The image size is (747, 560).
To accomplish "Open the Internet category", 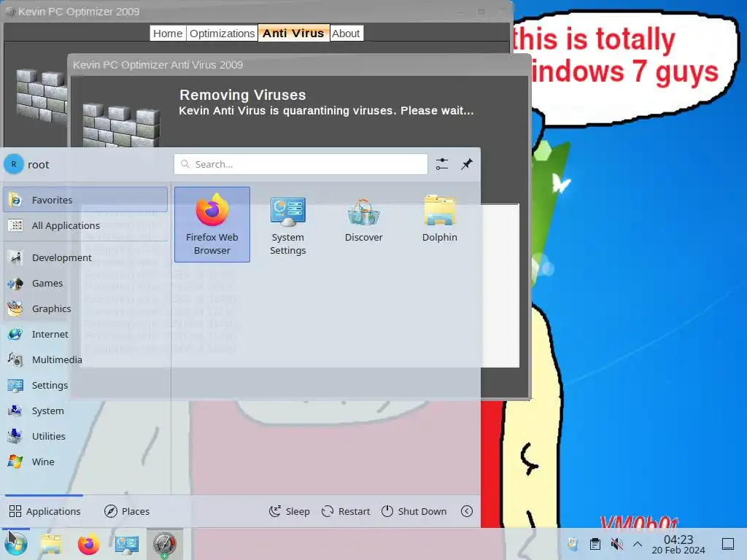I will tap(85, 334).
